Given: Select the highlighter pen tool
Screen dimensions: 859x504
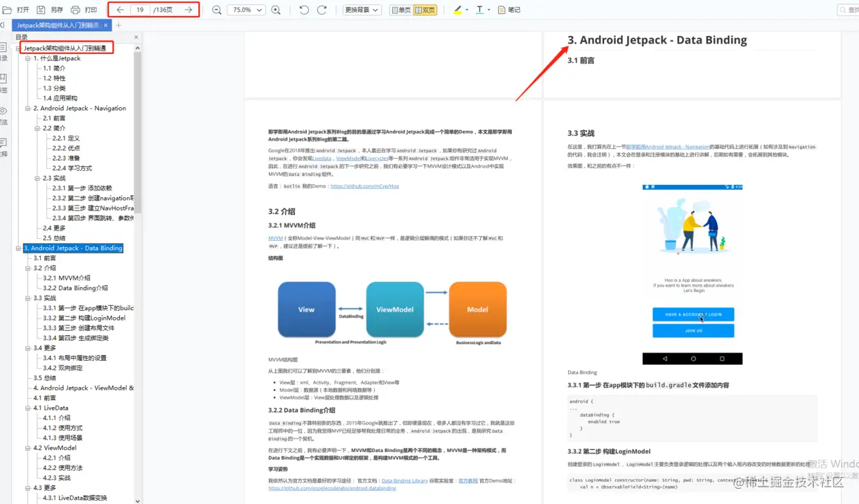Looking at the screenshot, I should click(458, 10).
